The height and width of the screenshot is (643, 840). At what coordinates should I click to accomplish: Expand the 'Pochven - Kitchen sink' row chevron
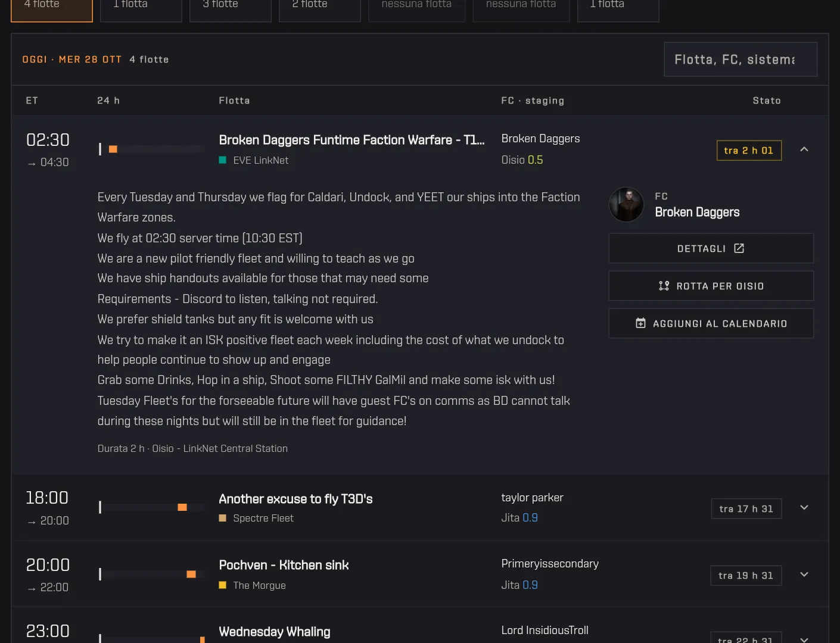pos(804,575)
